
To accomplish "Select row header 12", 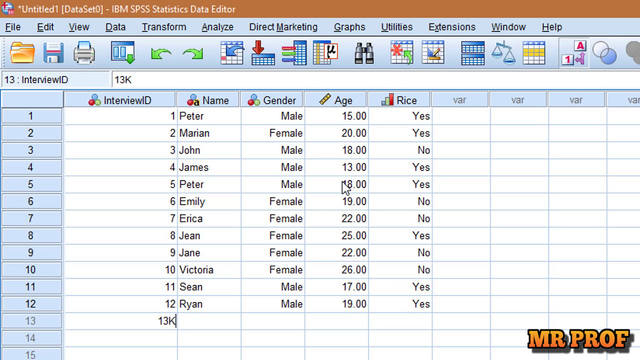I will (x=32, y=304).
